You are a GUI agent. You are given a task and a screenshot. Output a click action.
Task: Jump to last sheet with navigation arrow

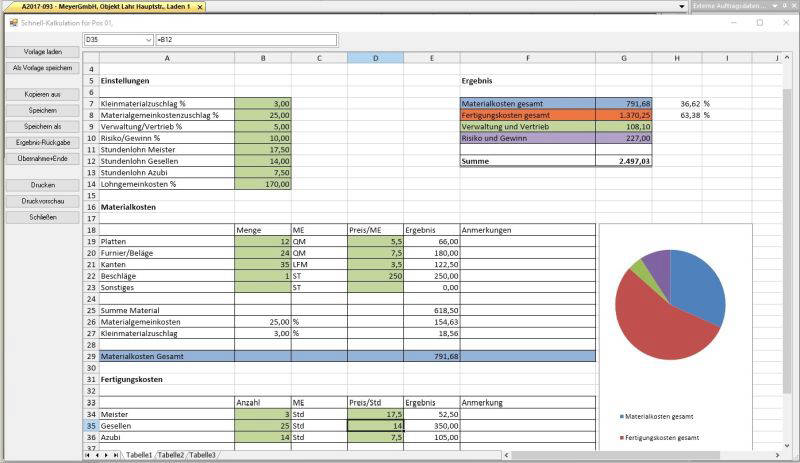click(115, 455)
